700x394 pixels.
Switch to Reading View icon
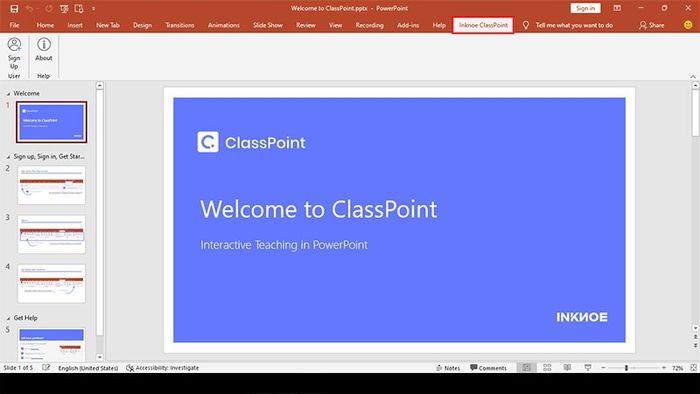click(x=567, y=368)
